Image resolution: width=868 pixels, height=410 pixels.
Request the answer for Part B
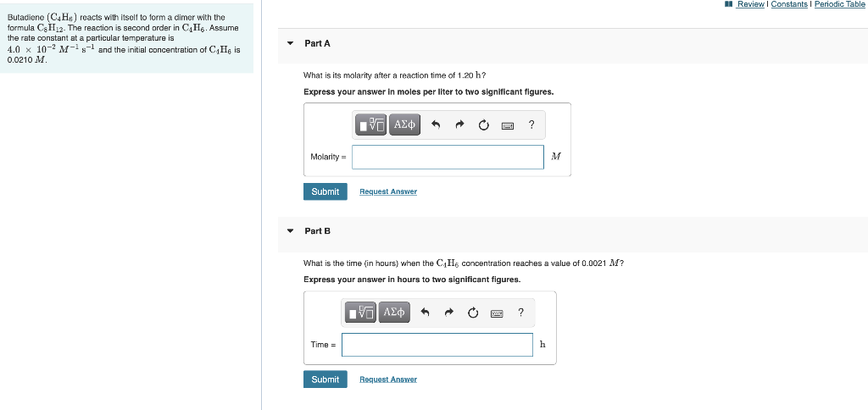[x=388, y=379]
